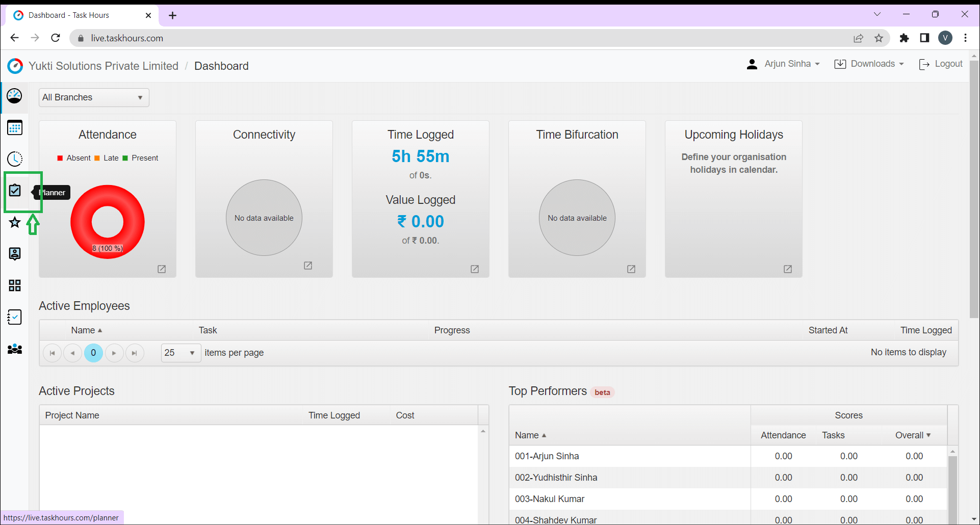The width and height of the screenshot is (980, 525).
Task: Open the Chrome three-dot menu
Action: [966, 38]
